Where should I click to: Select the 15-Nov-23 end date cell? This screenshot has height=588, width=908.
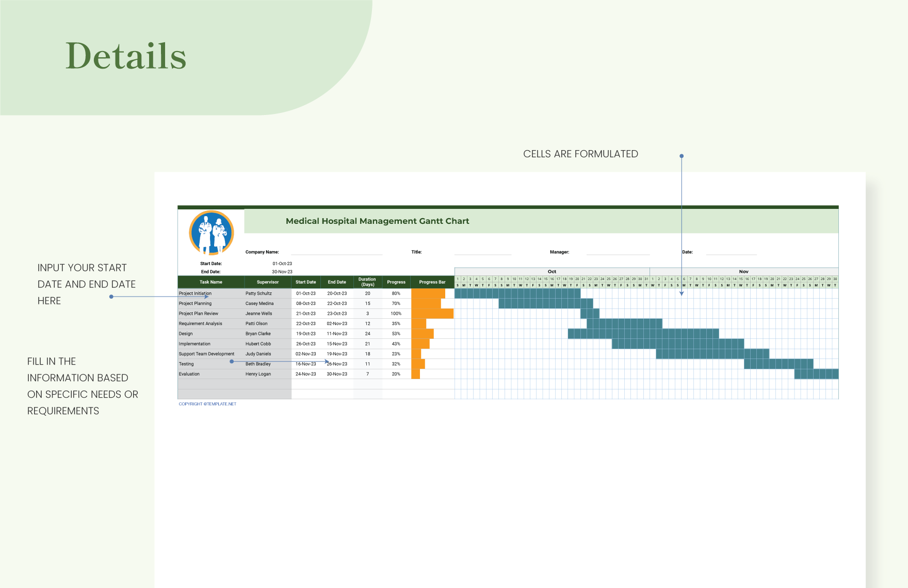(x=337, y=344)
